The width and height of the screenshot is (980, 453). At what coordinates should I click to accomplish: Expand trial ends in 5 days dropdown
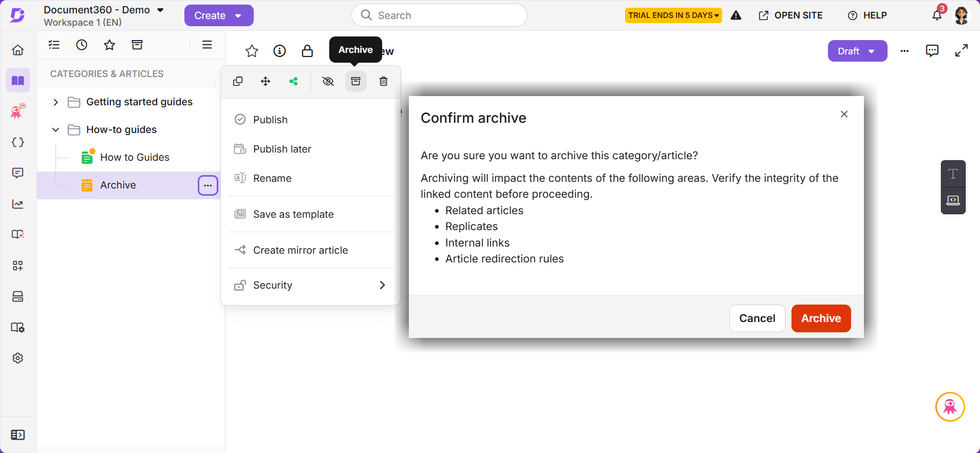673,15
